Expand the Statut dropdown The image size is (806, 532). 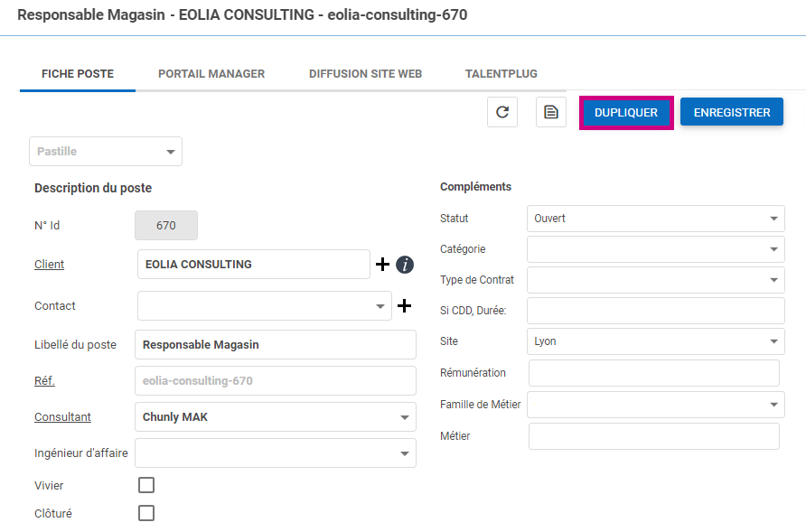[655, 219]
